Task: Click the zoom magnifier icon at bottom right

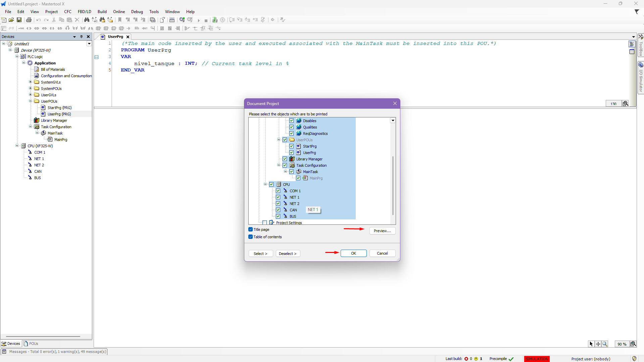Action: 605,344
